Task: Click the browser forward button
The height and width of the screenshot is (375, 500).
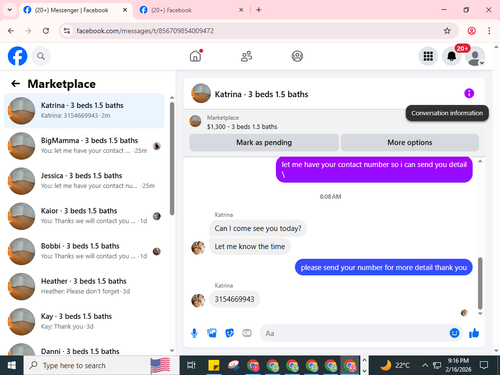Action: click(28, 31)
